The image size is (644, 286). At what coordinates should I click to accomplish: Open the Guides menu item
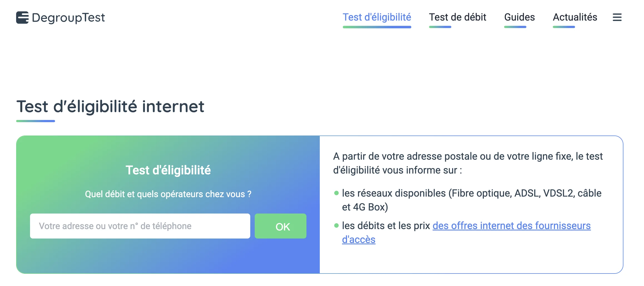click(519, 17)
